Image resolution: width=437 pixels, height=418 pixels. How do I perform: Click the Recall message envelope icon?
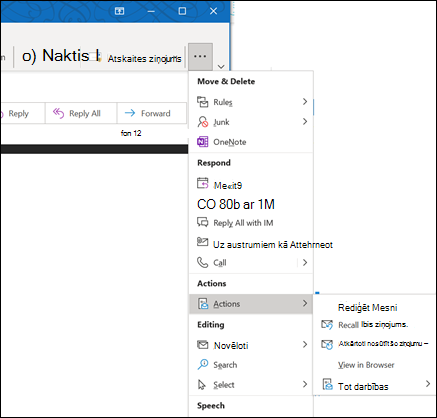coord(327,324)
